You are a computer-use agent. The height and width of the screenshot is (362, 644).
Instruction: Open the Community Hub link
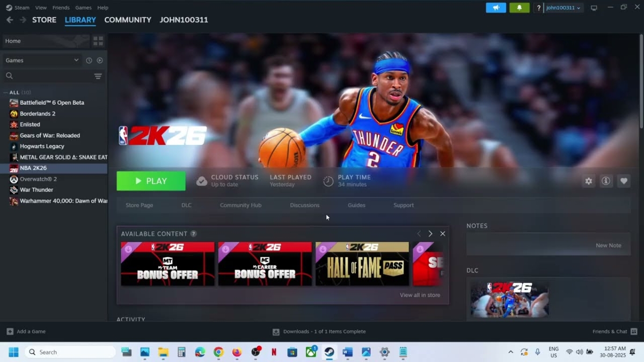click(240, 205)
